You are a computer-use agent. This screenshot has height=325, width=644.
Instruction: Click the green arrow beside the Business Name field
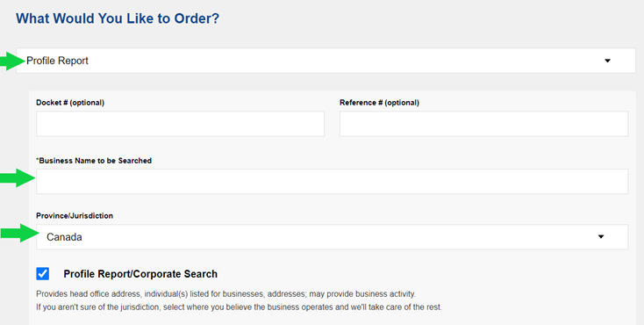click(x=18, y=177)
